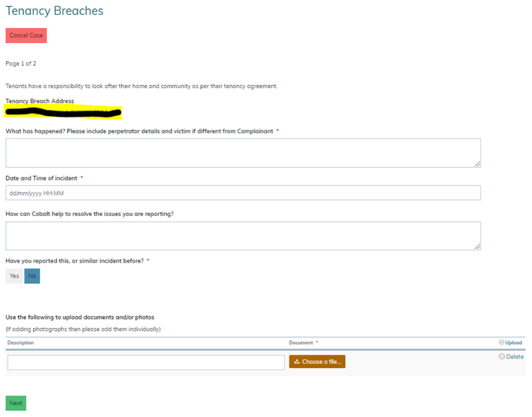Click the Delete link in document row

[x=515, y=356]
